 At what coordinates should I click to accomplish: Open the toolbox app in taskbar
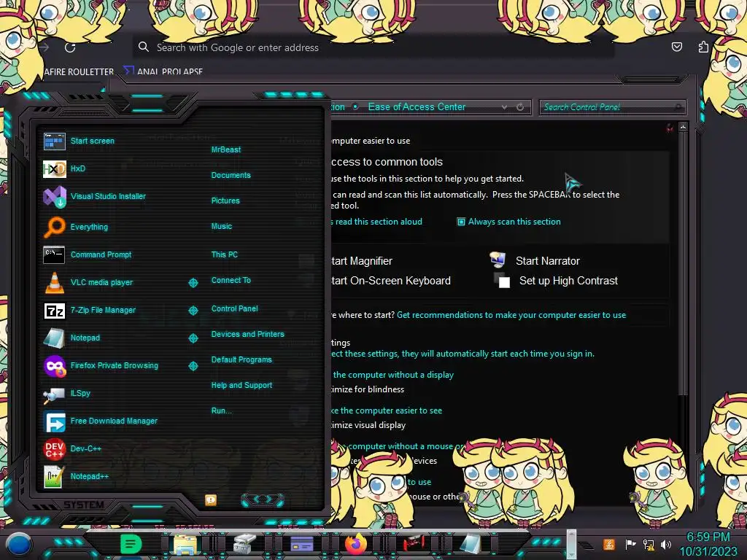245,544
